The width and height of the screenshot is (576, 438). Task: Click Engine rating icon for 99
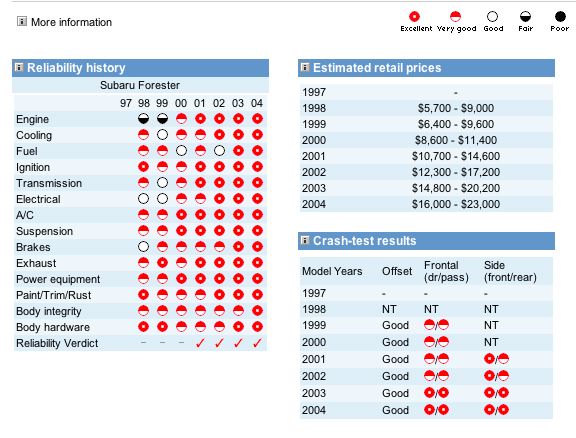click(x=162, y=119)
